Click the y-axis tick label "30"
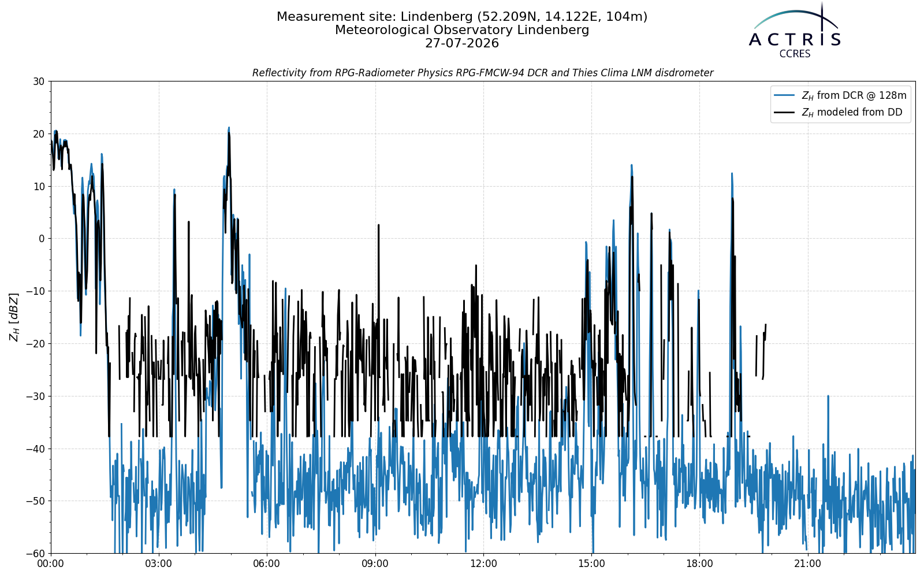Screen dimensions: 924x578 point(39,81)
